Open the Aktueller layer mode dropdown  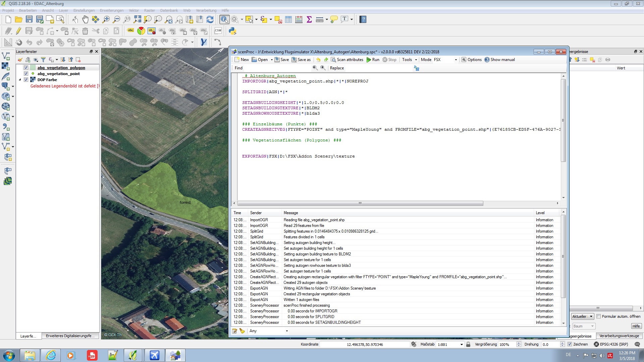tap(583, 316)
